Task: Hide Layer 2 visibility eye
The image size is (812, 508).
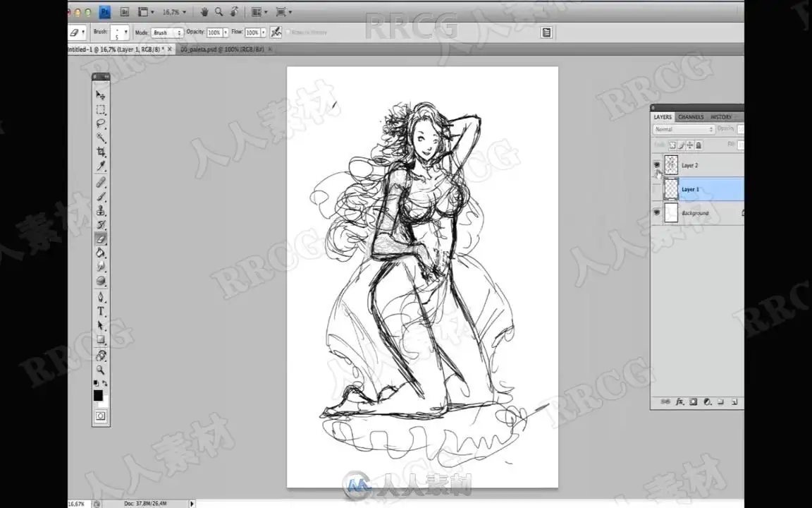Action: (x=657, y=165)
